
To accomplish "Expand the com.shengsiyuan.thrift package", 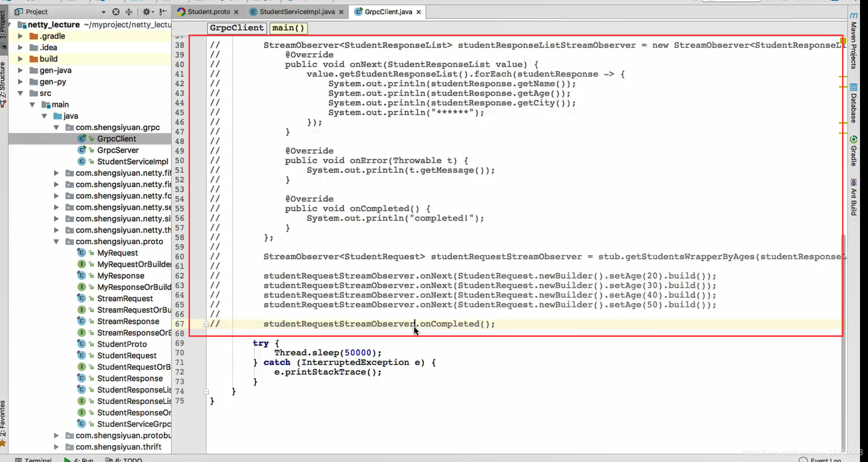I will tap(56, 447).
